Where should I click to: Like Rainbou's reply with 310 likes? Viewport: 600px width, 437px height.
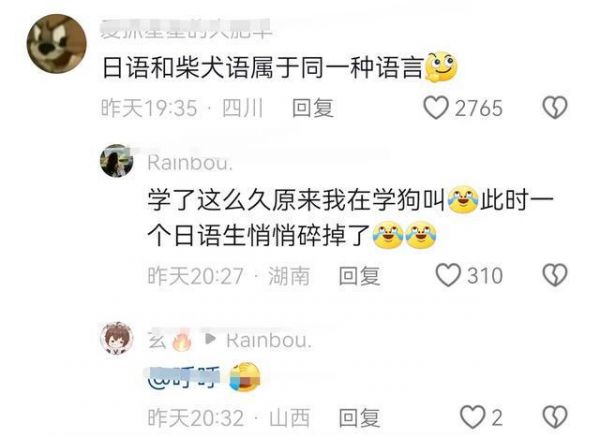click(448, 275)
